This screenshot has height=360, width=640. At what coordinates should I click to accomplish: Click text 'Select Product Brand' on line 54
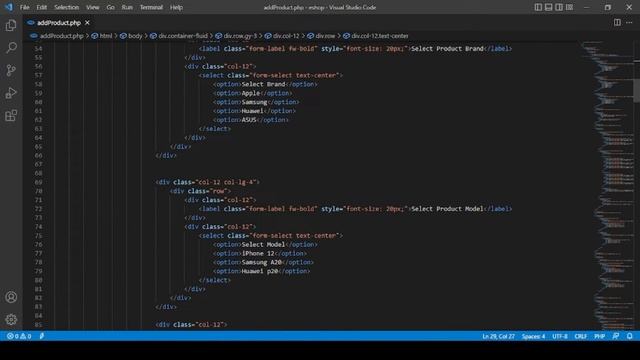click(x=447, y=49)
